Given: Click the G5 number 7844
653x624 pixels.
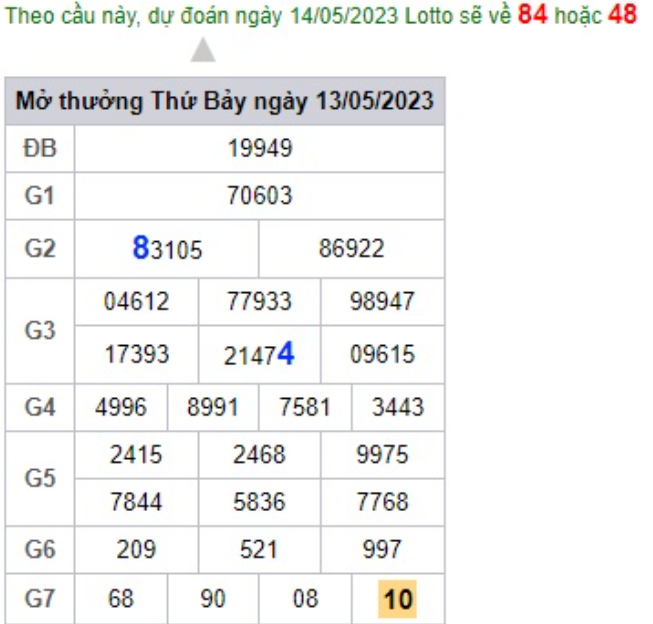Looking at the screenshot, I should point(136,502).
